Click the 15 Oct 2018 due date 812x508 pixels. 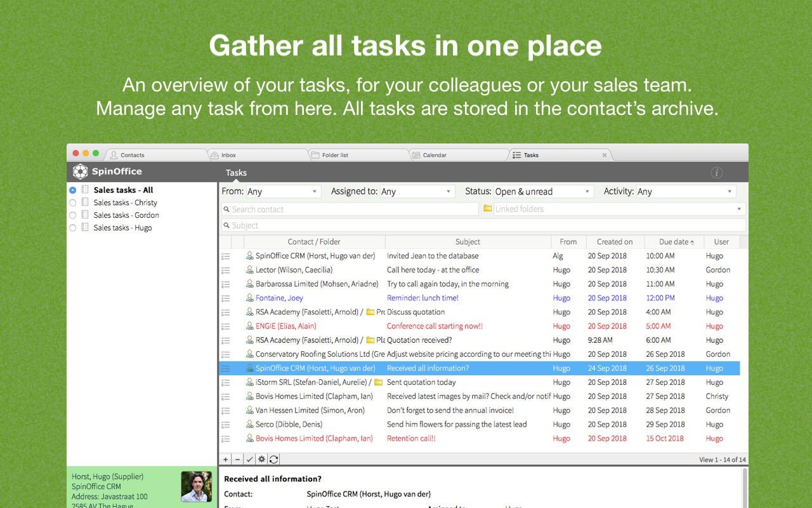[x=665, y=438]
